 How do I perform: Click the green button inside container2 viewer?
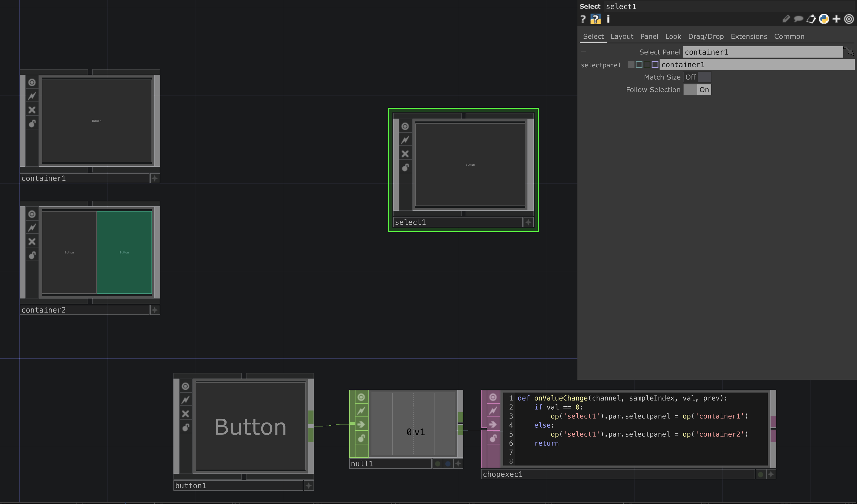click(x=124, y=253)
